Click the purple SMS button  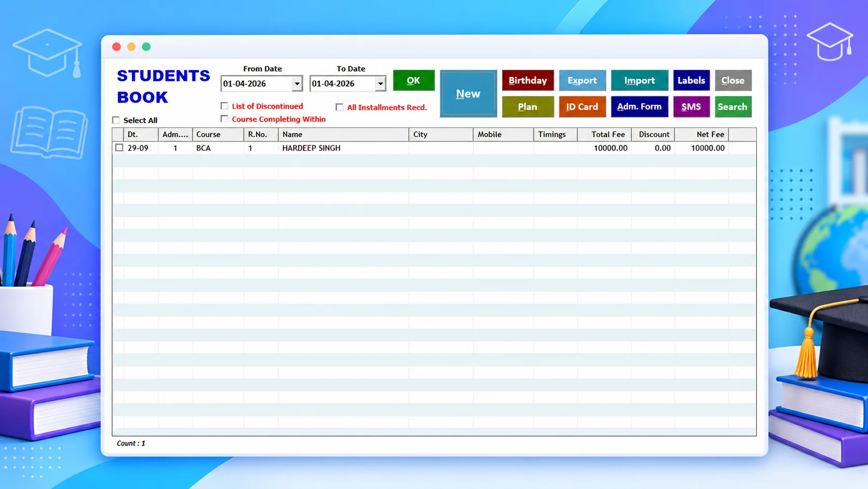pos(691,107)
